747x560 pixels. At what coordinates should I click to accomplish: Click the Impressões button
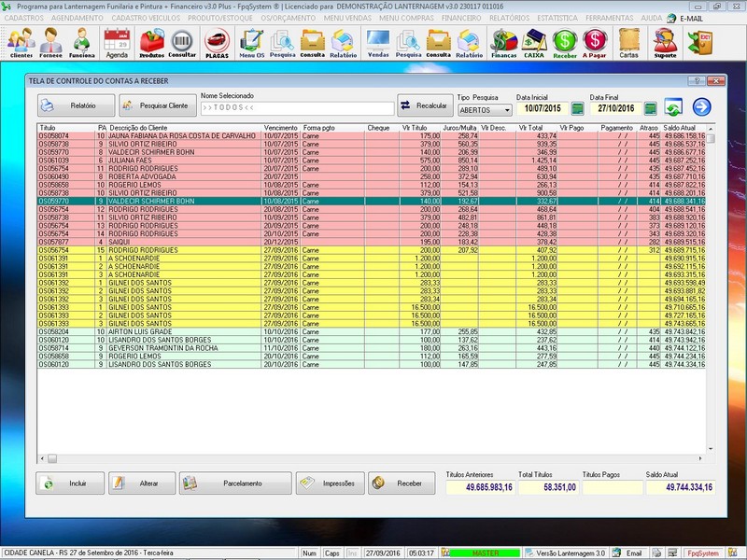[x=331, y=483]
